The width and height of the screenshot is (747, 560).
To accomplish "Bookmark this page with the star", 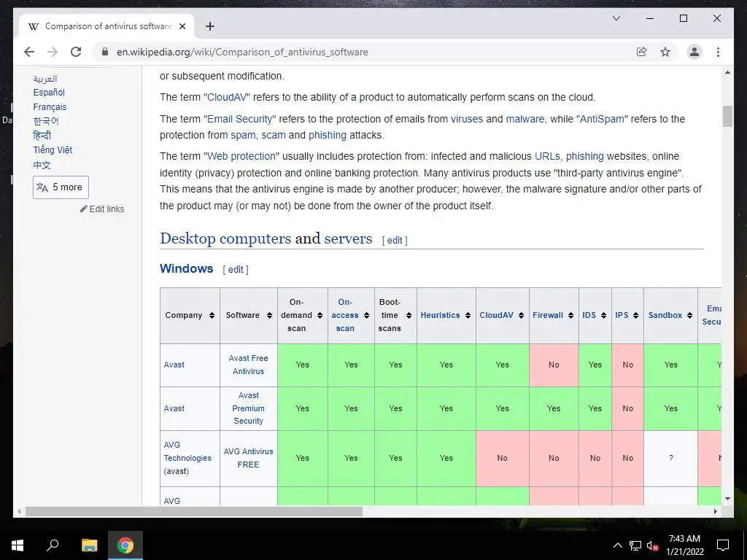I will pos(665,52).
